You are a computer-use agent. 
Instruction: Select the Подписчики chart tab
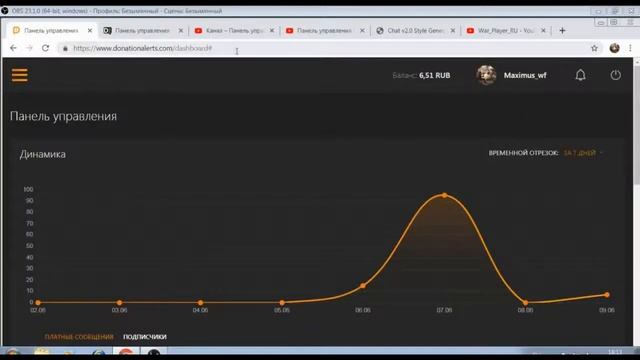[145, 337]
